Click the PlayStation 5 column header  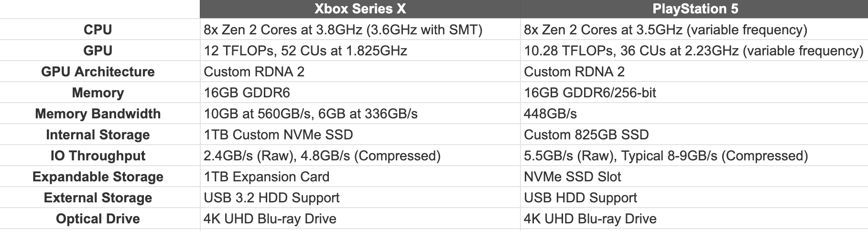[693, 9]
